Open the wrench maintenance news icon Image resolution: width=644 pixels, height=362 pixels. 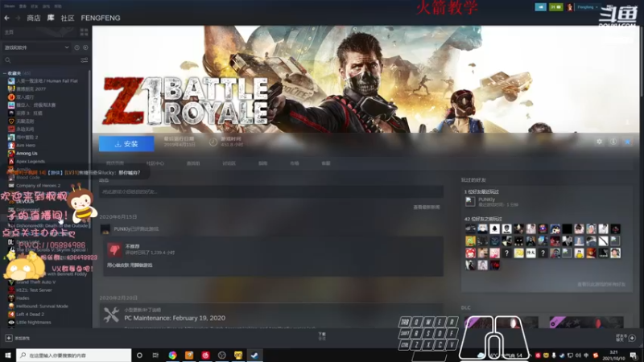click(111, 315)
